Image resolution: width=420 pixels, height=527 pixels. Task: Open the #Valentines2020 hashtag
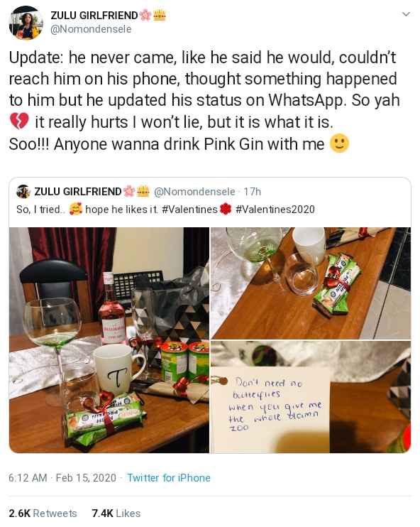click(x=275, y=210)
